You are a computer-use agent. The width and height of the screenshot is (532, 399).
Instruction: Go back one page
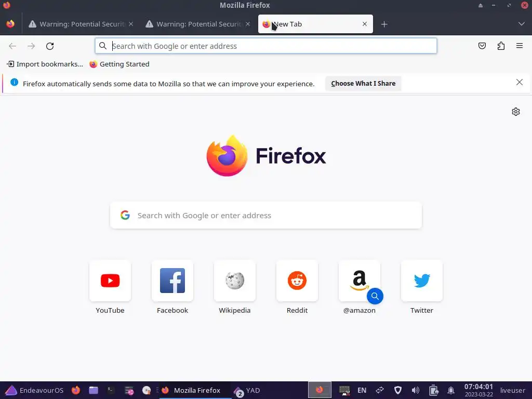(x=12, y=46)
